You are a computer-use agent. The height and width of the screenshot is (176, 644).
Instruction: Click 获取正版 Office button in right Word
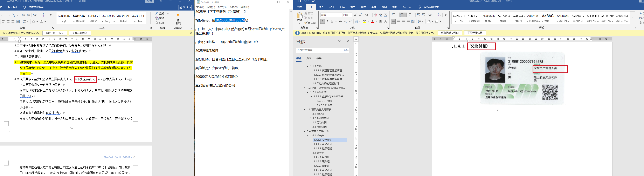450,33
